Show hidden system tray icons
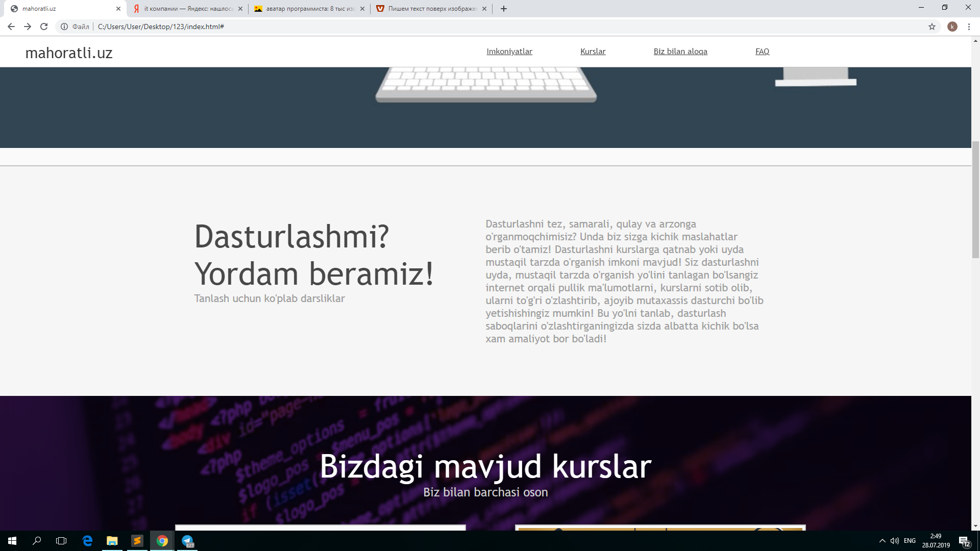The height and width of the screenshot is (551, 980). pos(882,541)
